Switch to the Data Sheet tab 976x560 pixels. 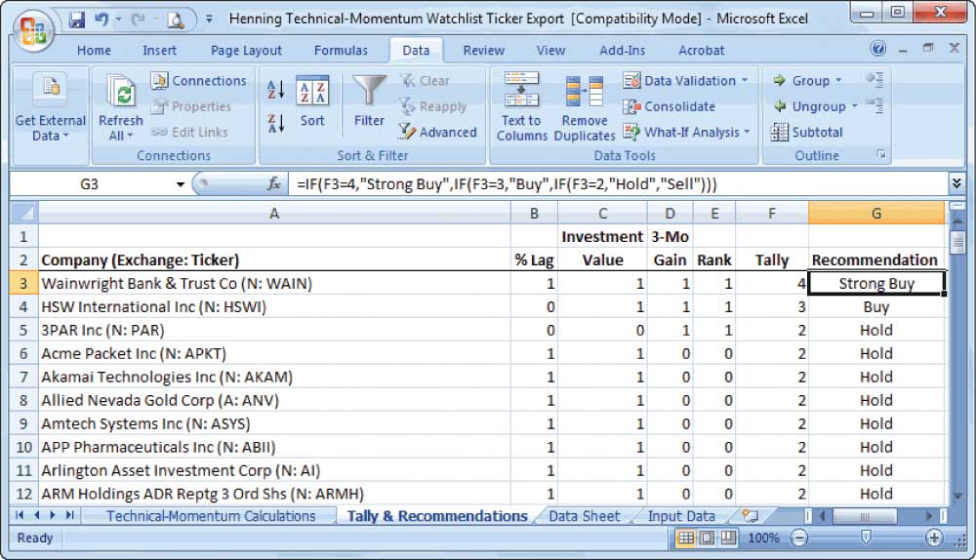(x=584, y=516)
